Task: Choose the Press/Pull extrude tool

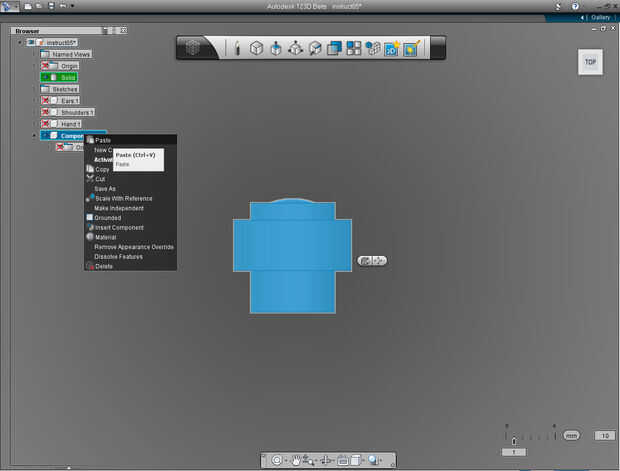Action: (276, 49)
